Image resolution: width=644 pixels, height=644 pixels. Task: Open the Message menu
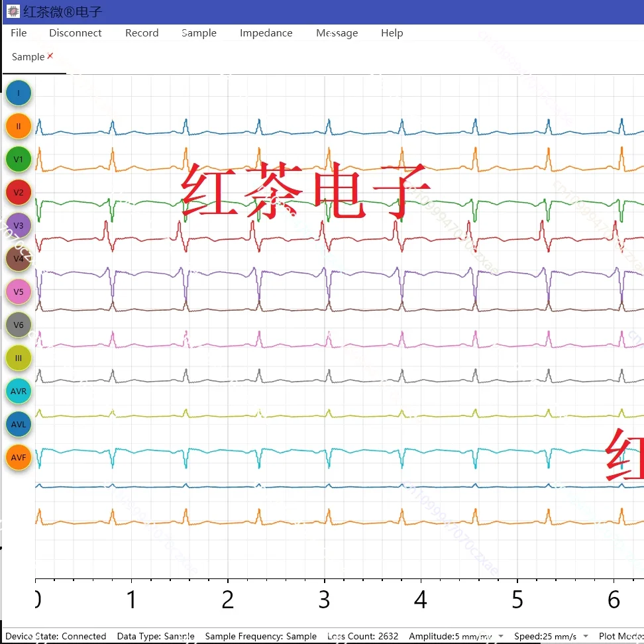(x=337, y=33)
